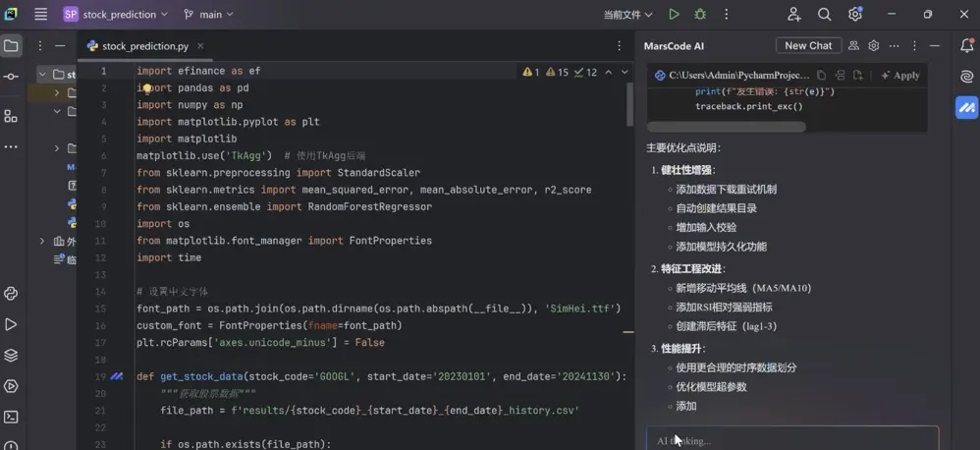Image resolution: width=980 pixels, height=450 pixels.
Task: Toggle the MarsCode AI sidebar icon
Action: pos(967,107)
